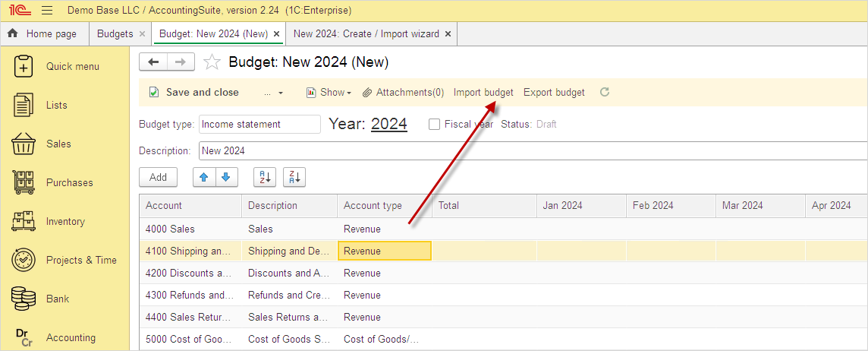Select the 5000 Cost of Goods account cell

[190, 340]
